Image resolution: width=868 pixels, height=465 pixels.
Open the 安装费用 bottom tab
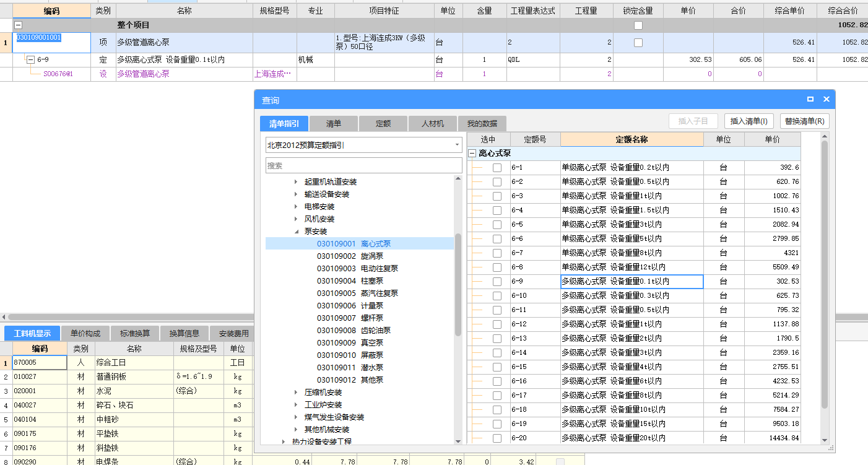coord(232,333)
